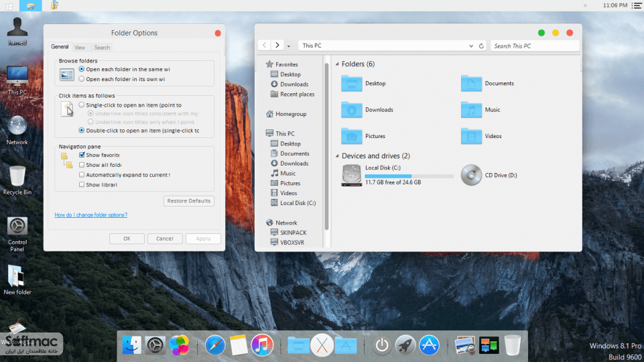Select the hamed user desktop icon
The height and width of the screenshot is (362, 644).
(17, 32)
